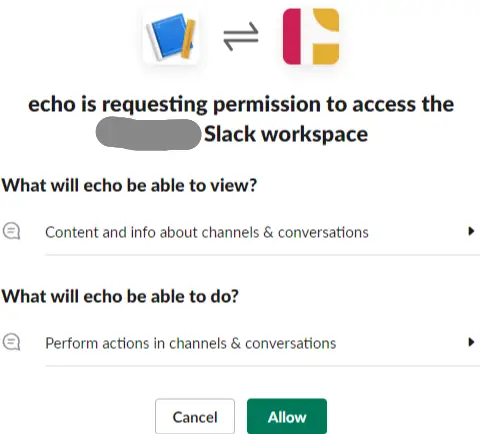Click the blue notebook echo app icon
Viewport: 480px width, 434px height.
(171, 36)
